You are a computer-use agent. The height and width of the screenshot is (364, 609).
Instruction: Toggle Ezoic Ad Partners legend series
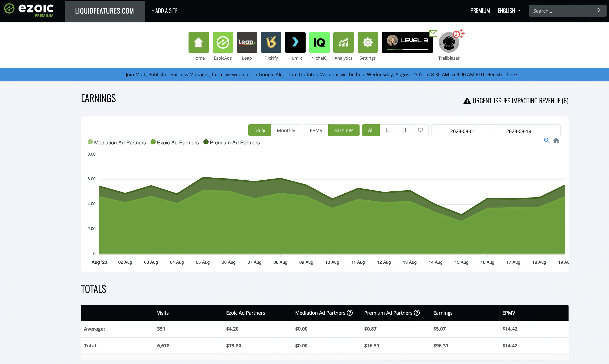click(x=175, y=142)
